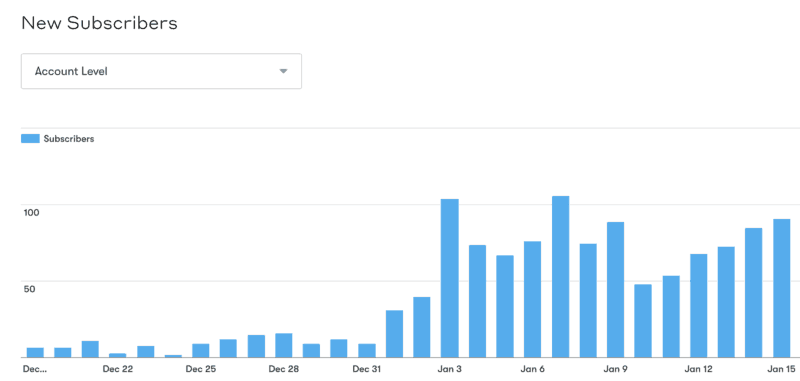The width and height of the screenshot is (800, 381).
Task: Select the Jan 9 bar in chart
Action: coord(615,290)
